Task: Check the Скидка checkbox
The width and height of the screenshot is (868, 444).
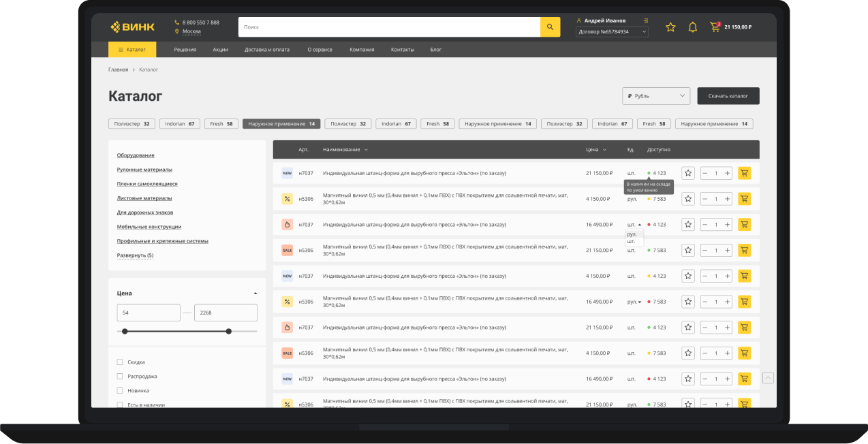Action: tap(120, 362)
